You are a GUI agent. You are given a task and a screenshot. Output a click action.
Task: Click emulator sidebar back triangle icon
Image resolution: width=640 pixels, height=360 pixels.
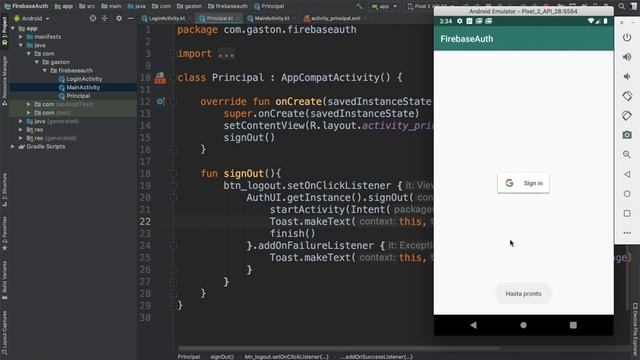tap(627, 174)
